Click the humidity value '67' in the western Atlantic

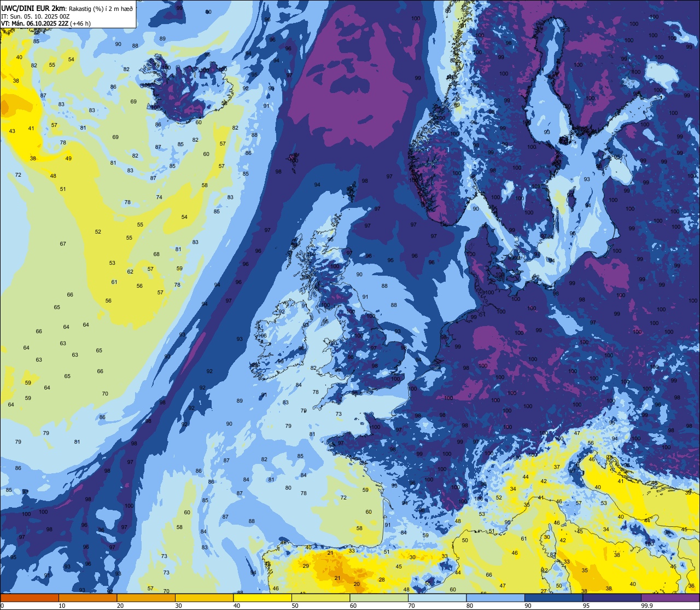point(63,244)
